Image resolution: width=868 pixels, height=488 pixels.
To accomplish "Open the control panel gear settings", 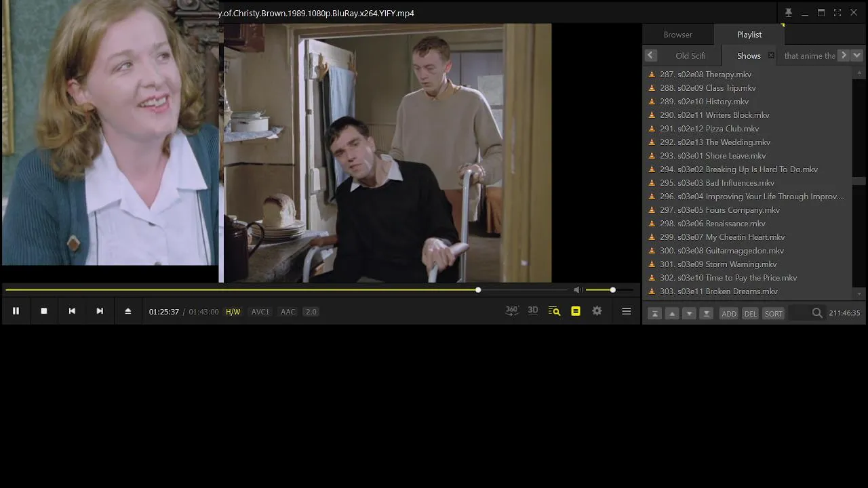I will [x=597, y=311].
